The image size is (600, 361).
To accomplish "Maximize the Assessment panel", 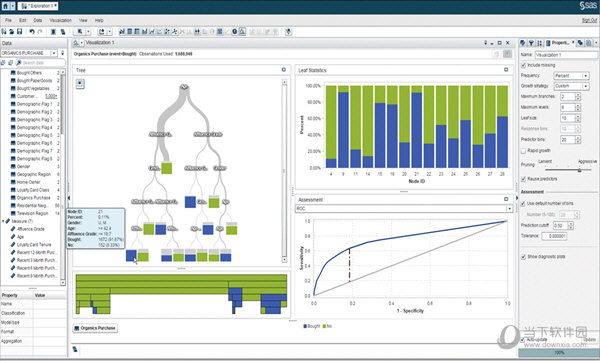I will click(x=506, y=199).
